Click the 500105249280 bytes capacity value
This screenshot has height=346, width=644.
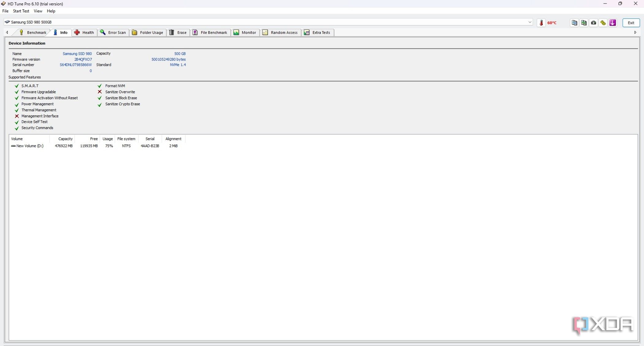pos(168,59)
